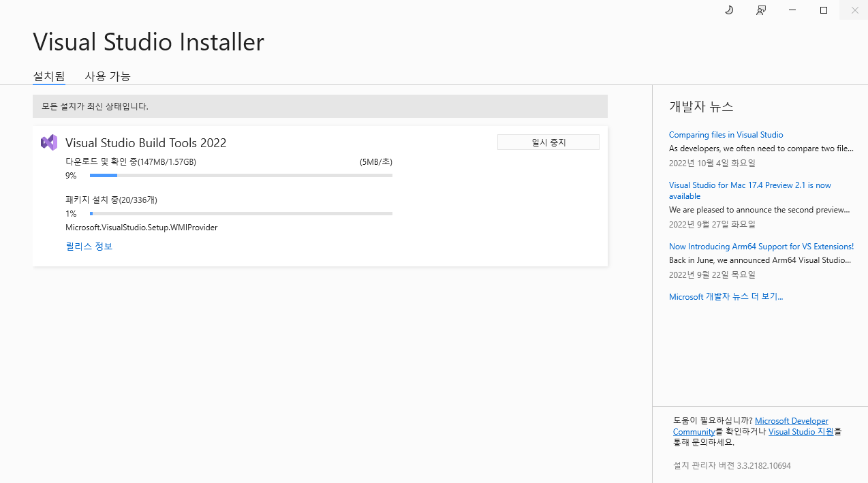The width and height of the screenshot is (868, 483).
Task: Open the 릴리스 정보 link
Action: [89, 247]
